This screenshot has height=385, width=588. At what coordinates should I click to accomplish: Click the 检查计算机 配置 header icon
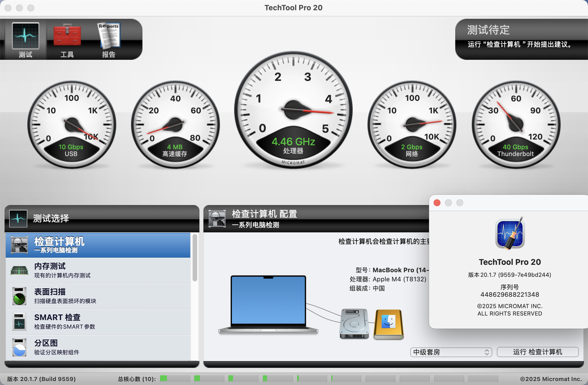[217, 218]
